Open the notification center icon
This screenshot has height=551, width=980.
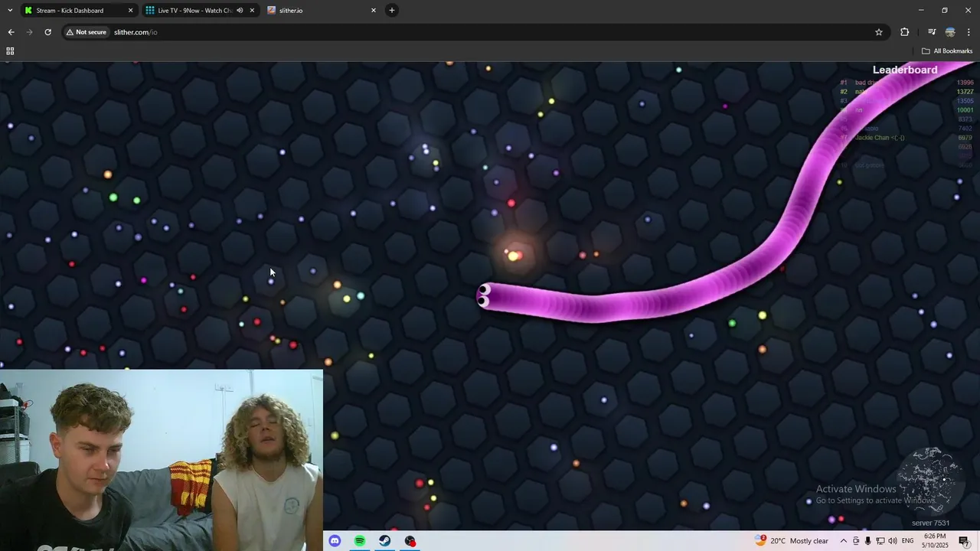click(964, 541)
